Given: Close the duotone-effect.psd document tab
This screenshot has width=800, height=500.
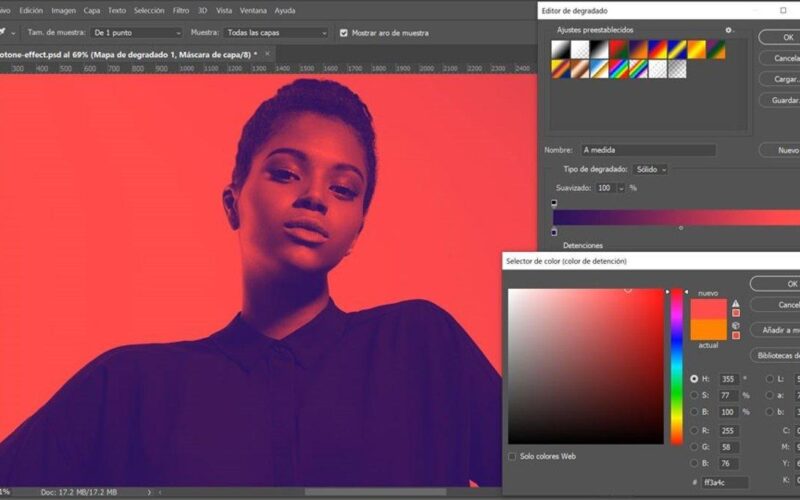Looking at the screenshot, I should tap(268, 53).
